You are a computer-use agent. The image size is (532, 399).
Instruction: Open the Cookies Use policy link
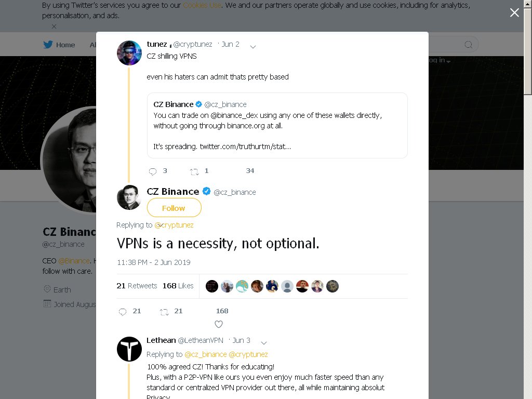click(202, 5)
